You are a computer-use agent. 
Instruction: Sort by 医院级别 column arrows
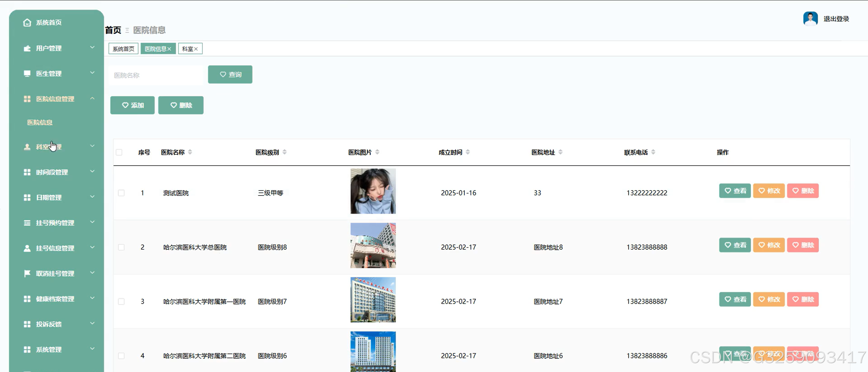pos(285,152)
